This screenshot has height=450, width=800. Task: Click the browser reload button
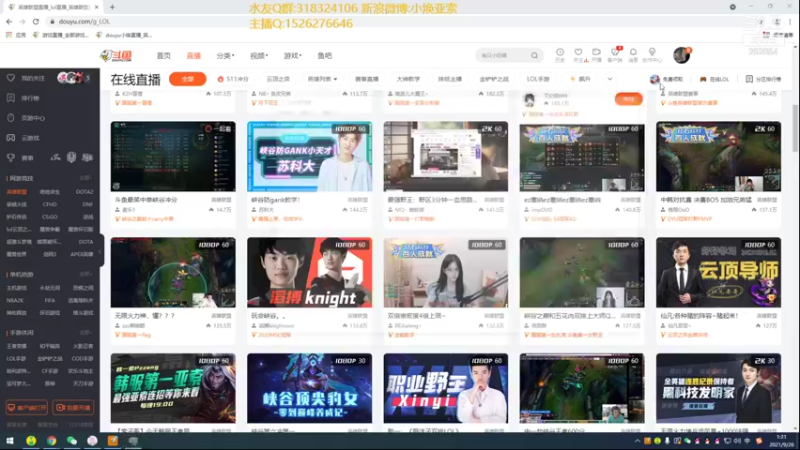point(36,21)
